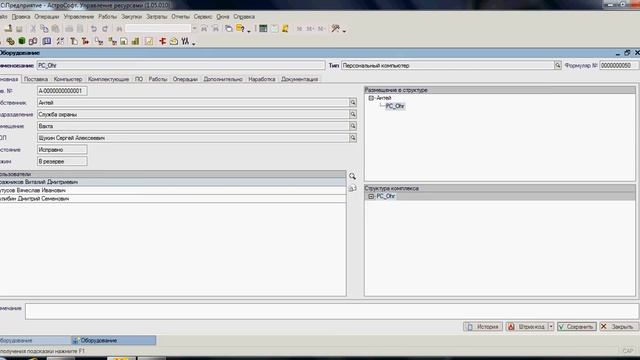Open the Отчеты menu

pyautogui.click(x=180, y=17)
